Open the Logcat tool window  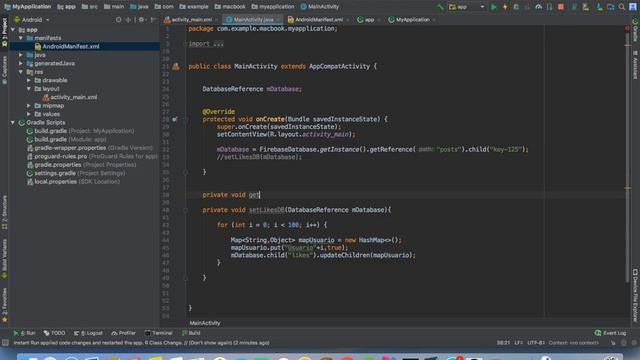coord(88,333)
